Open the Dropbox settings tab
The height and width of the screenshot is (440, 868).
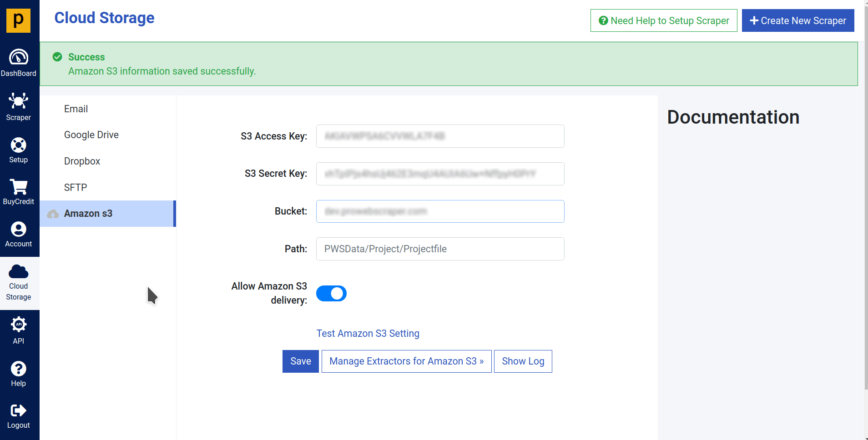pyautogui.click(x=82, y=161)
